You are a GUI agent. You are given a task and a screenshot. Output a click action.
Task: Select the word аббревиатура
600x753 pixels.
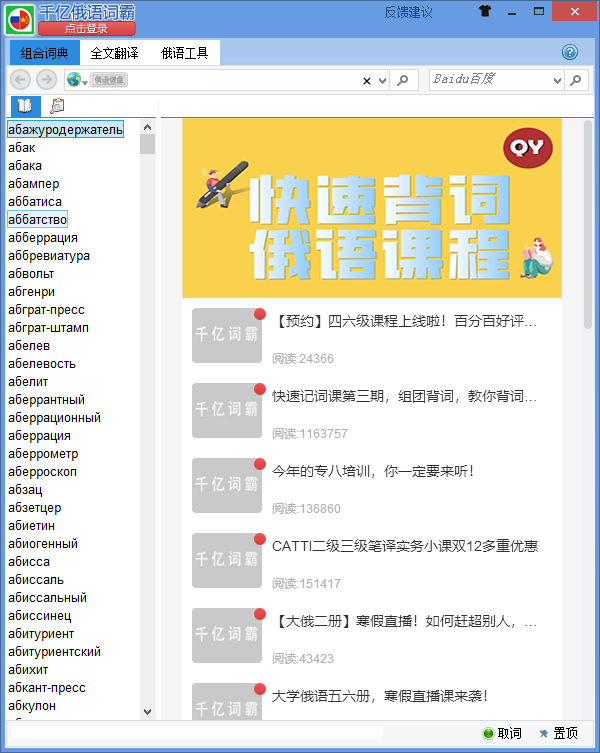pyautogui.click(x=49, y=255)
